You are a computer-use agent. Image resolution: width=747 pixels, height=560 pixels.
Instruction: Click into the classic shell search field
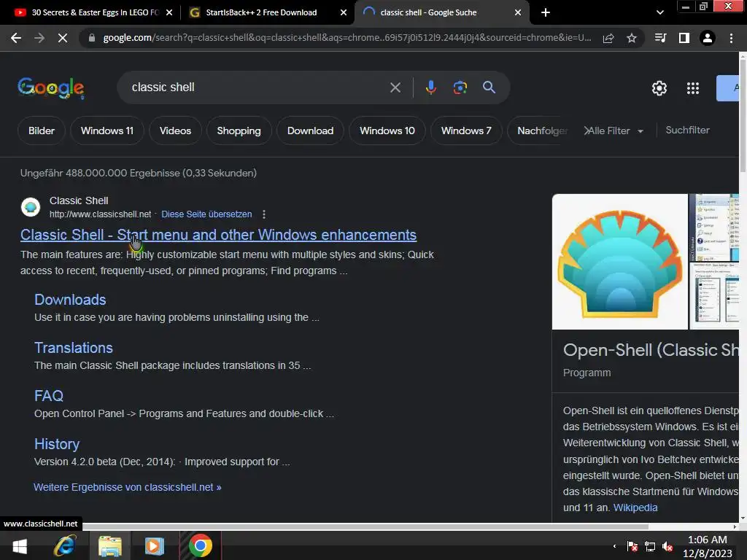pyautogui.click(x=258, y=87)
